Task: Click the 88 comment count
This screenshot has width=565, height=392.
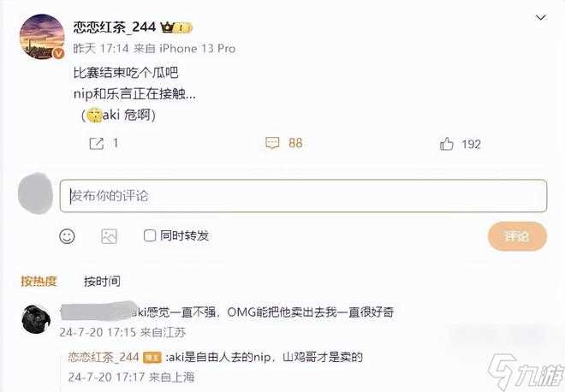Action: pyautogui.click(x=295, y=143)
